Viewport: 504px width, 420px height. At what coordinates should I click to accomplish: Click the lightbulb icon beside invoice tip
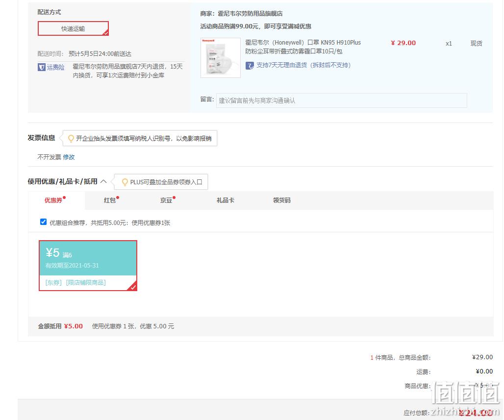pyautogui.click(x=71, y=139)
